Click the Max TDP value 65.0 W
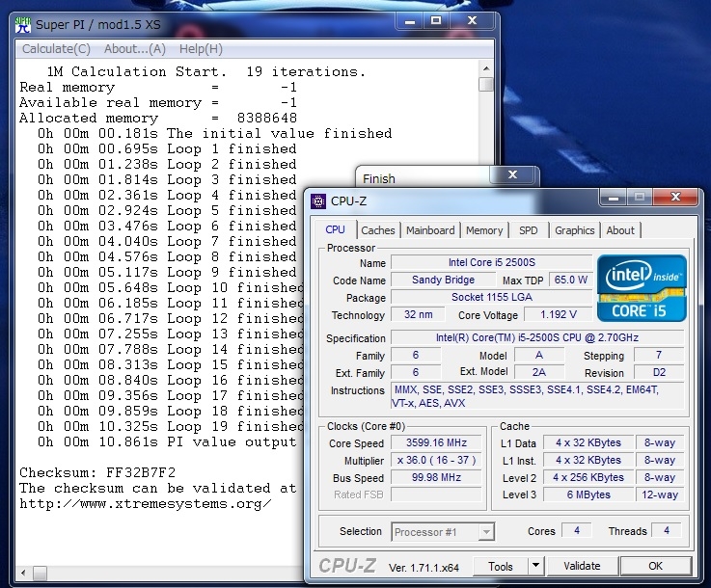711x588 pixels. coord(570,280)
